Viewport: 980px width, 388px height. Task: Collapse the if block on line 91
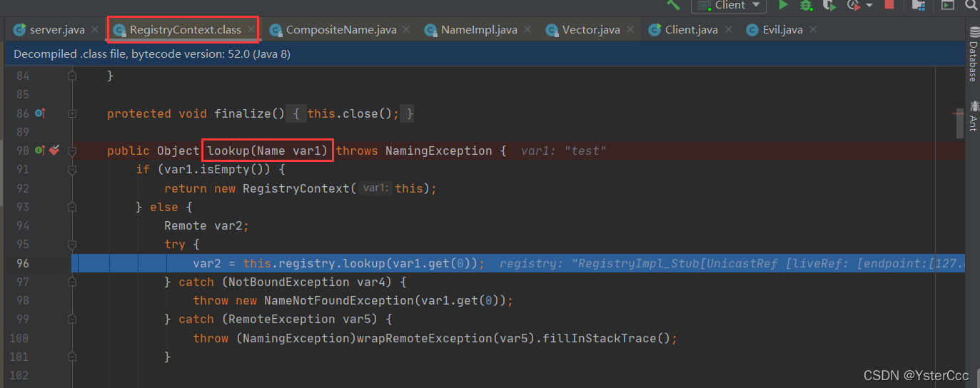click(72, 170)
